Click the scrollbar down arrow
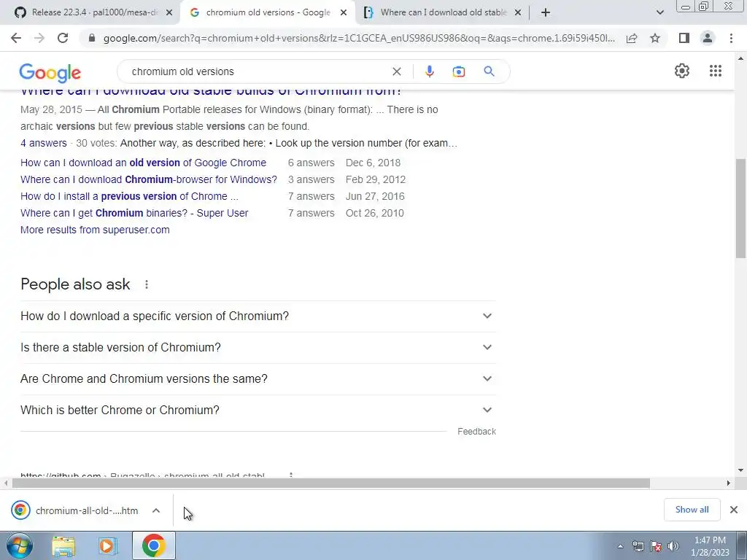 tap(741, 470)
